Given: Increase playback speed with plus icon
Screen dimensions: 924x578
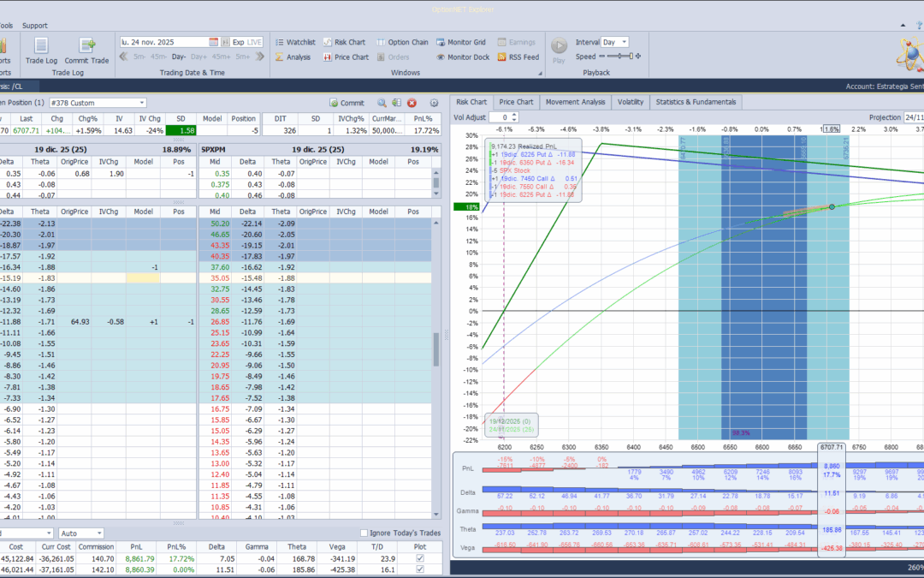Looking at the screenshot, I should (x=638, y=56).
